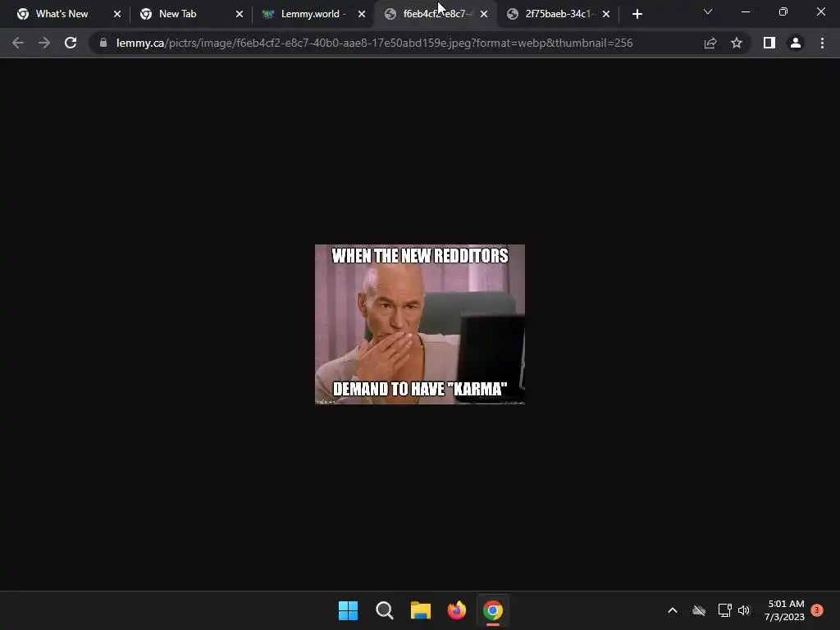Bookmark this tab with the star icon
This screenshot has width=840, height=630.
[737, 43]
